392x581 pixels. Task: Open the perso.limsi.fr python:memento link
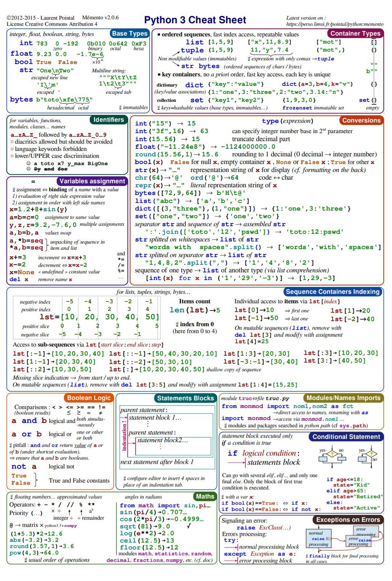[335, 24]
